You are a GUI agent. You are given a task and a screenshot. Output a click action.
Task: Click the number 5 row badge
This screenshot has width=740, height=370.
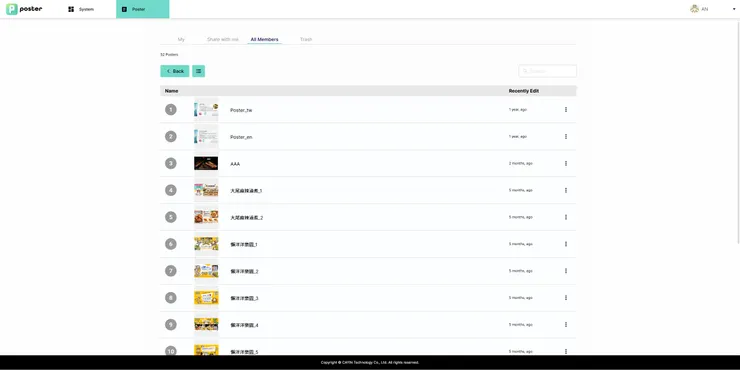(171, 217)
